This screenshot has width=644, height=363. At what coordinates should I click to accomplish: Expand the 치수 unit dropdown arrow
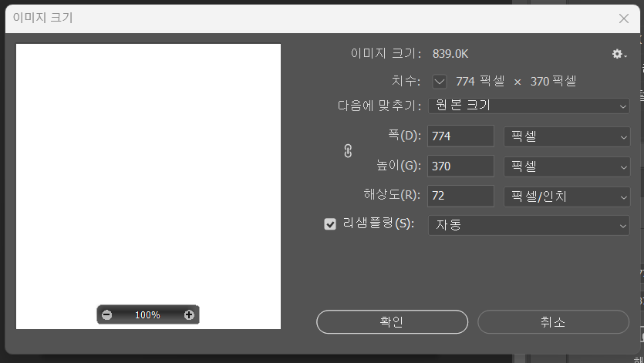440,81
